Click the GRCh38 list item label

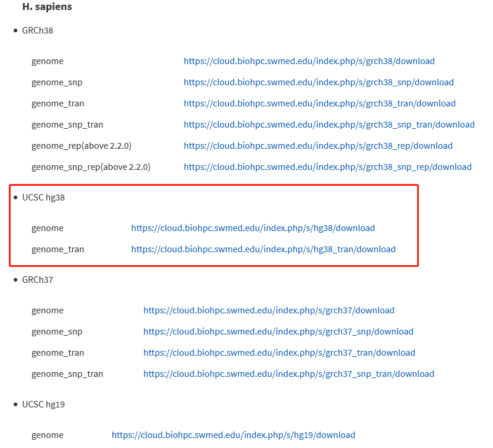coord(38,31)
